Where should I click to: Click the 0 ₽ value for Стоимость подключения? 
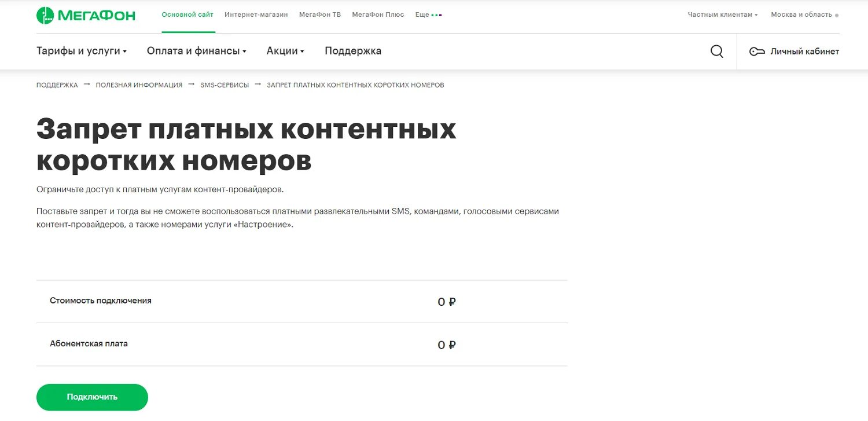447,302
